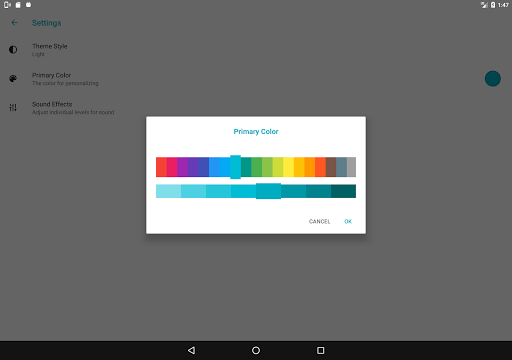Select the amber swatch
512x360 pixels.
tap(299, 167)
